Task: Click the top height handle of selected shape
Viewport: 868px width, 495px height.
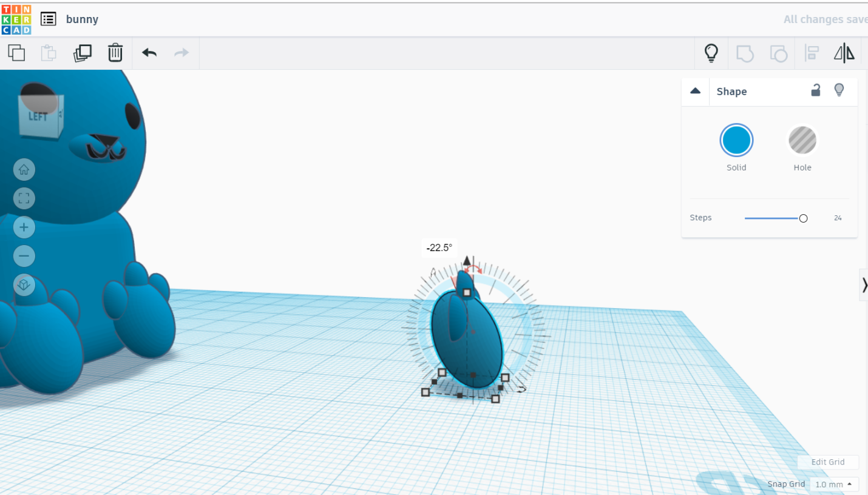Action: click(x=467, y=292)
